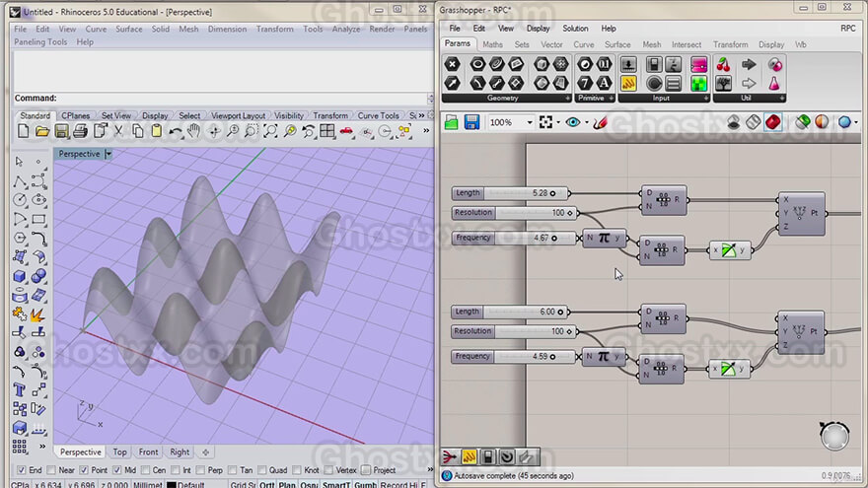Switch to the Top viewport tab
The image size is (868, 488).
(x=119, y=453)
